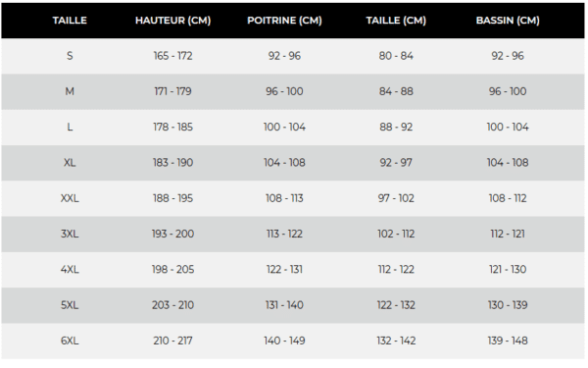Viewport: 588px width, 368px height.
Task: Click the 113 - 122 chest cell
Action: point(284,234)
